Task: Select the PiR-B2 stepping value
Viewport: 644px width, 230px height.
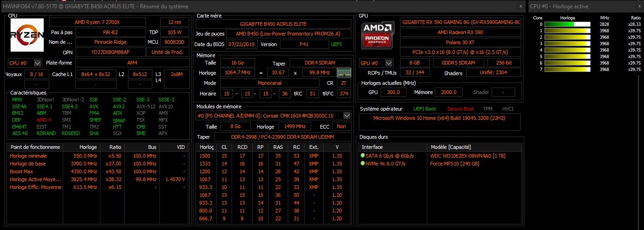Action: tap(110, 32)
